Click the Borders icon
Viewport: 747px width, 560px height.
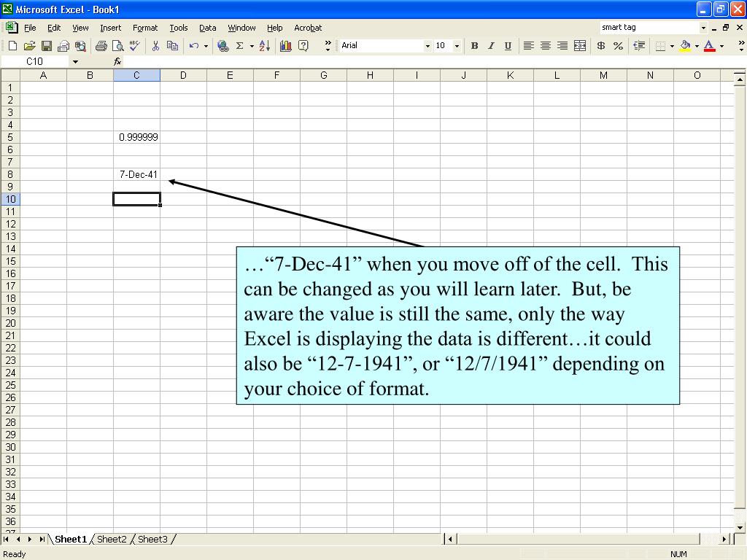[x=660, y=46]
